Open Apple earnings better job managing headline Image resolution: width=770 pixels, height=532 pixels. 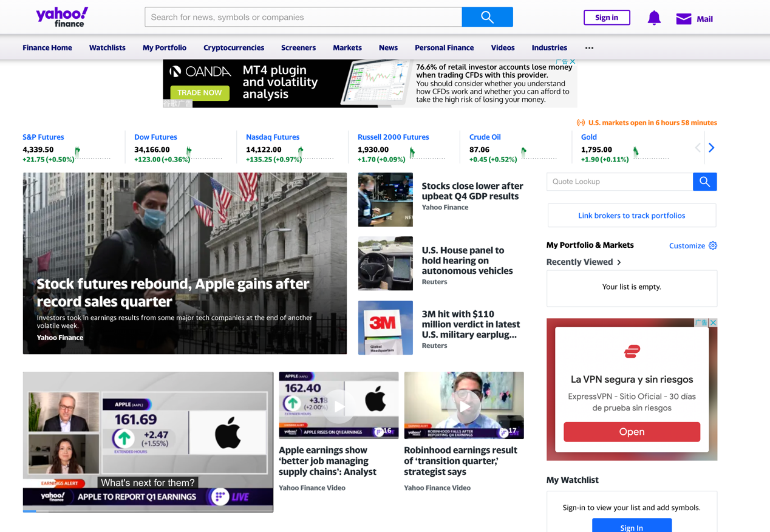pos(327,461)
